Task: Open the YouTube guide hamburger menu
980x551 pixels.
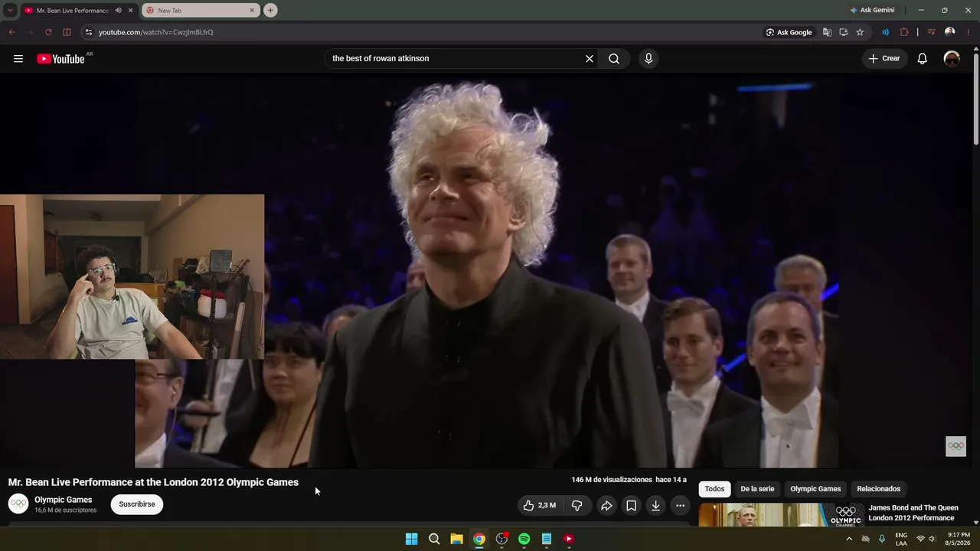Action: pos(18,59)
